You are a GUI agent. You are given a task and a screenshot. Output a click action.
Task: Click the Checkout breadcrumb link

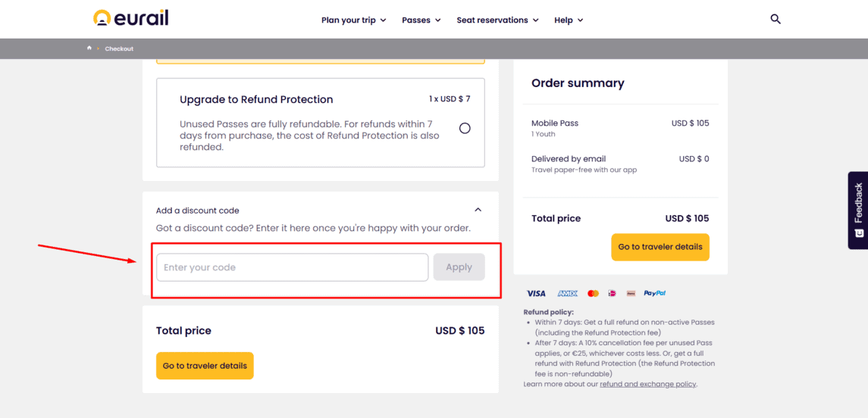click(119, 48)
